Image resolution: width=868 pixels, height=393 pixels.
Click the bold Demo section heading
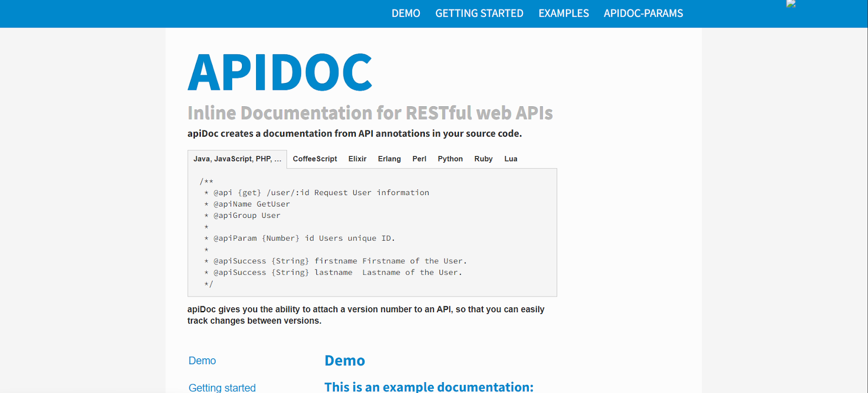pyautogui.click(x=344, y=361)
